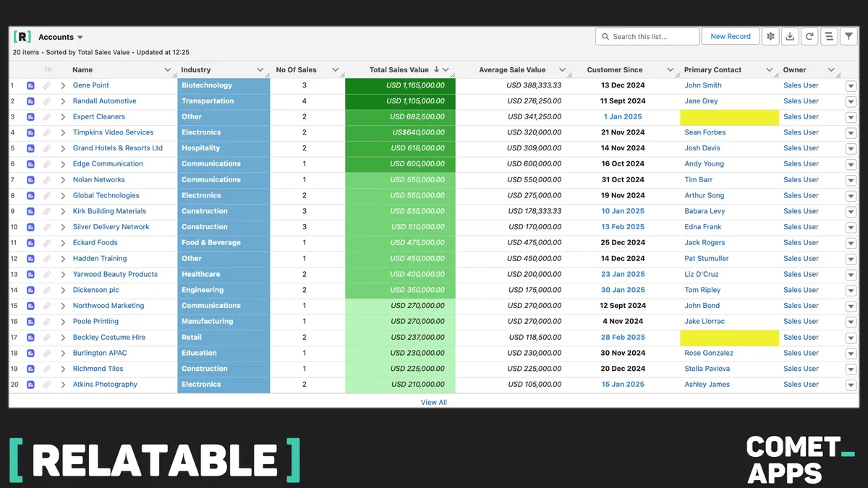Screen dimensions: 868x488
Task: Click the paperclip icon for Gene Point
Action: 47,85
